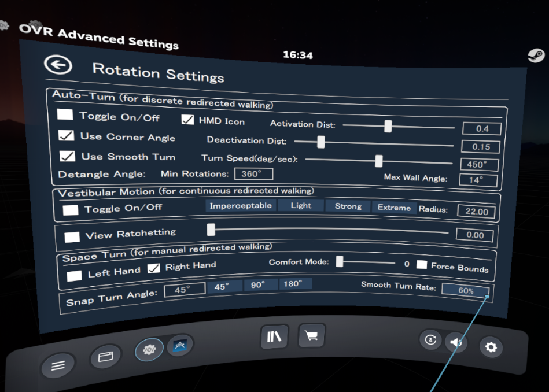This screenshot has height=392, width=549.
Task: Select the Light preset button
Action: coord(301,205)
